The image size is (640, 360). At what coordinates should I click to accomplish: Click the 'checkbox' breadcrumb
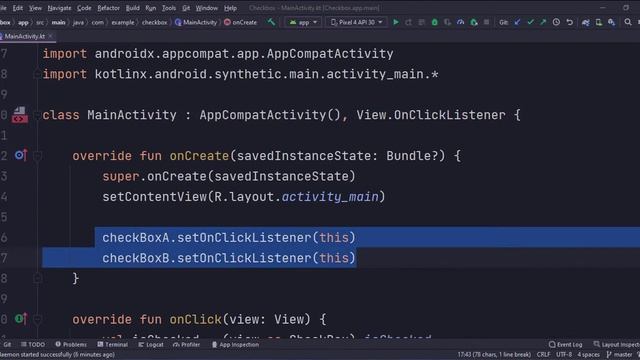point(154,22)
